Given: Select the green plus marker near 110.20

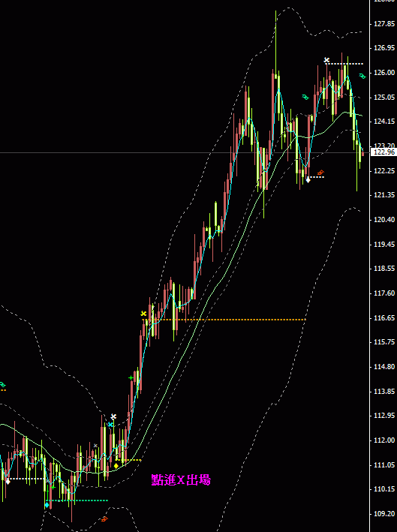Looking at the screenshot, I should [x=53, y=487].
